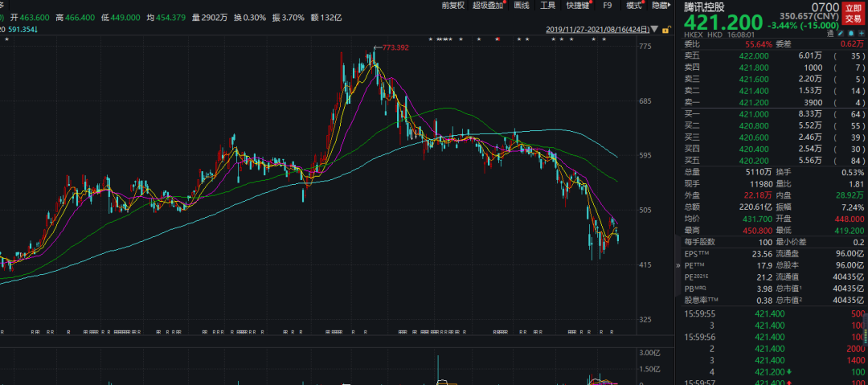The width and height of the screenshot is (868, 385).
Task: Click the 内盘 value 28.92万
Action: (850, 195)
